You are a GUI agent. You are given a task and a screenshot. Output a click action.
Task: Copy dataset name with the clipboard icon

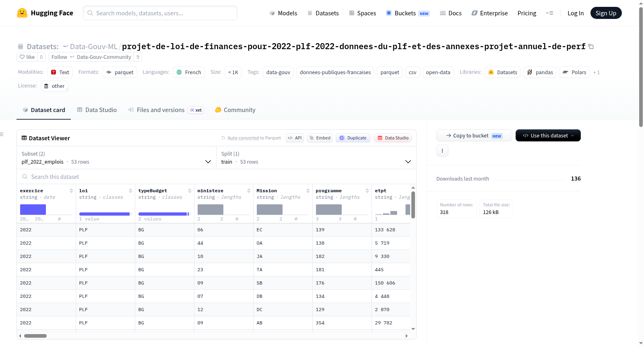pos(591,46)
